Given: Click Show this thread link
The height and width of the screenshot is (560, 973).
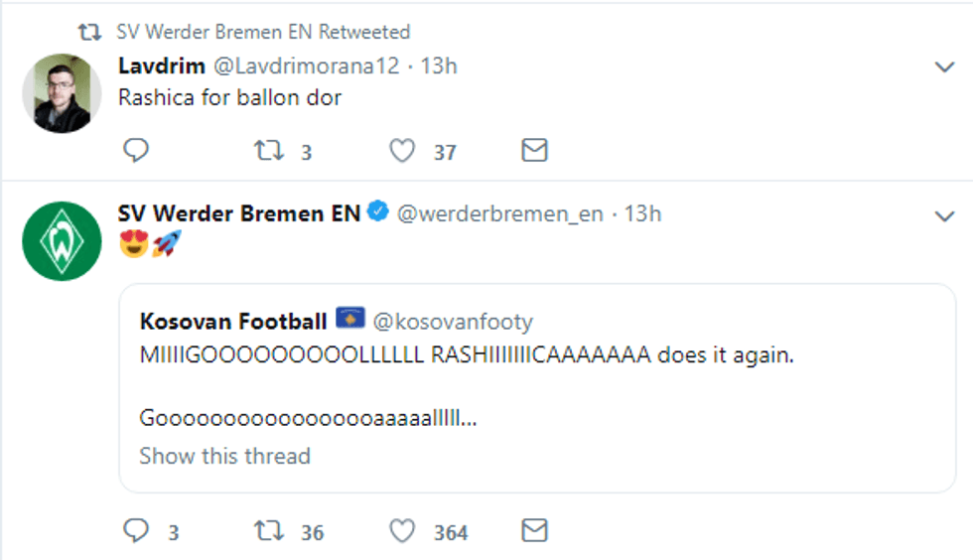Looking at the screenshot, I should point(224,456).
